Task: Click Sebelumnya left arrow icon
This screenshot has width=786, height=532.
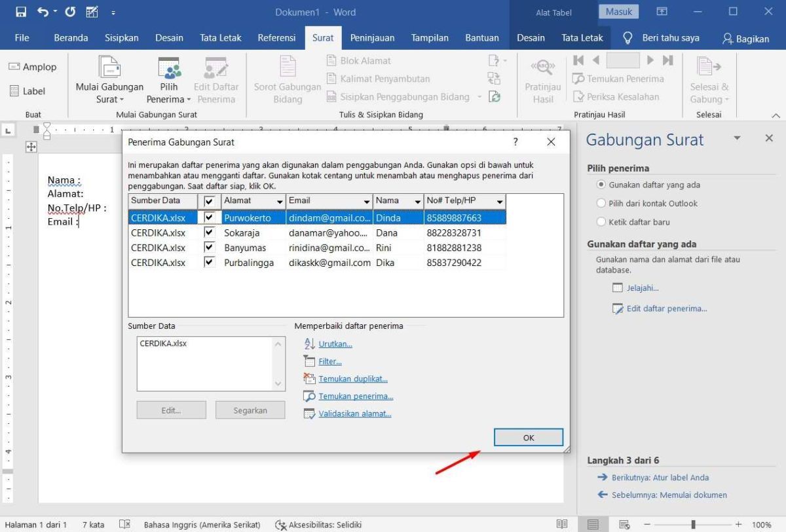Action: [603, 495]
